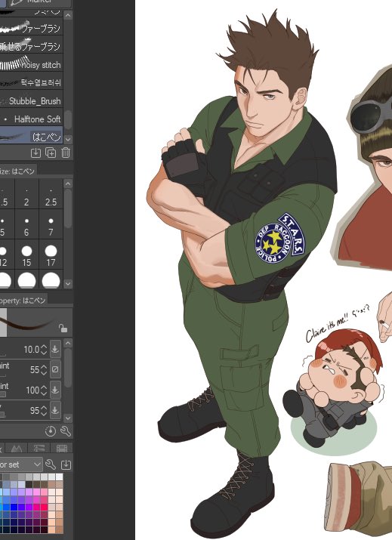Click stepper arrows for value 55
Screen dimensions: 392x540
[44, 369]
